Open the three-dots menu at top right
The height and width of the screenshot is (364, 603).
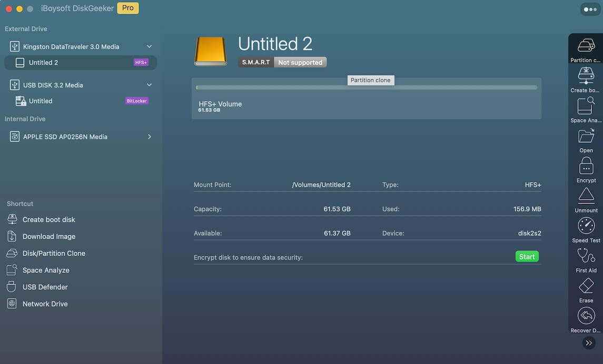point(590,9)
